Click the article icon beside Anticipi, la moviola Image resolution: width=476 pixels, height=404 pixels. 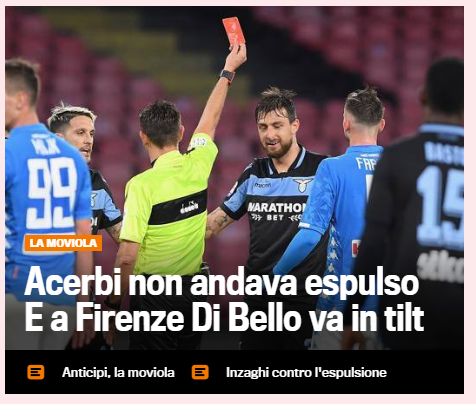pyautogui.click(x=36, y=372)
